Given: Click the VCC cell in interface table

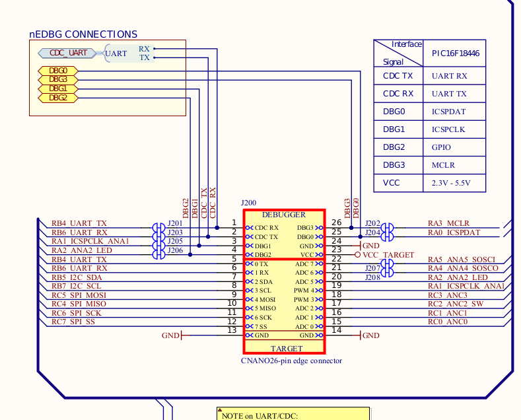Looking at the screenshot, I should pos(398,183).
